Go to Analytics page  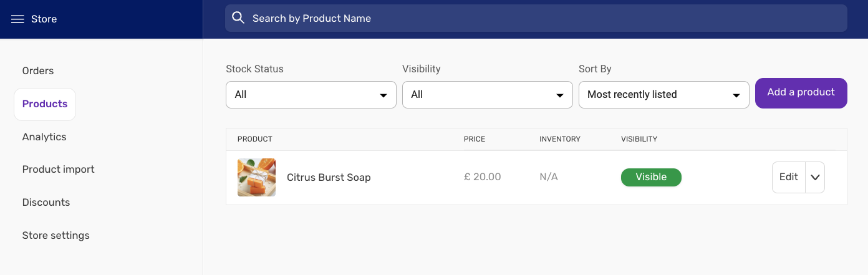coord(44,137)
